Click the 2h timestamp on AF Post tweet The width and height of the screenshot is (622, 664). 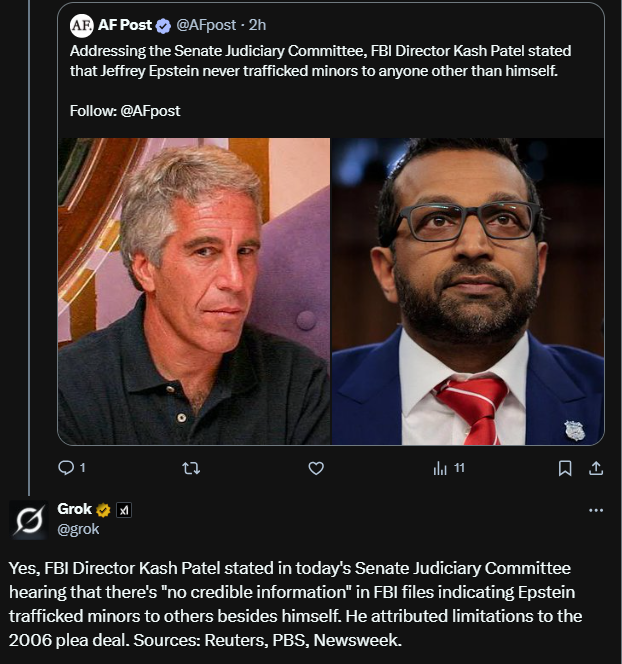pos(257,24)
